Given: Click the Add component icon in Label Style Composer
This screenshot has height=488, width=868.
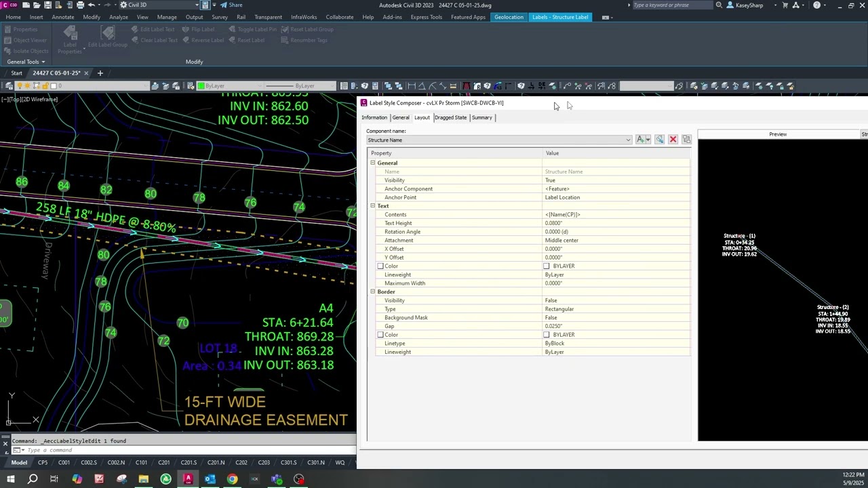Looking at the screenshot, I should coord(640,140).
